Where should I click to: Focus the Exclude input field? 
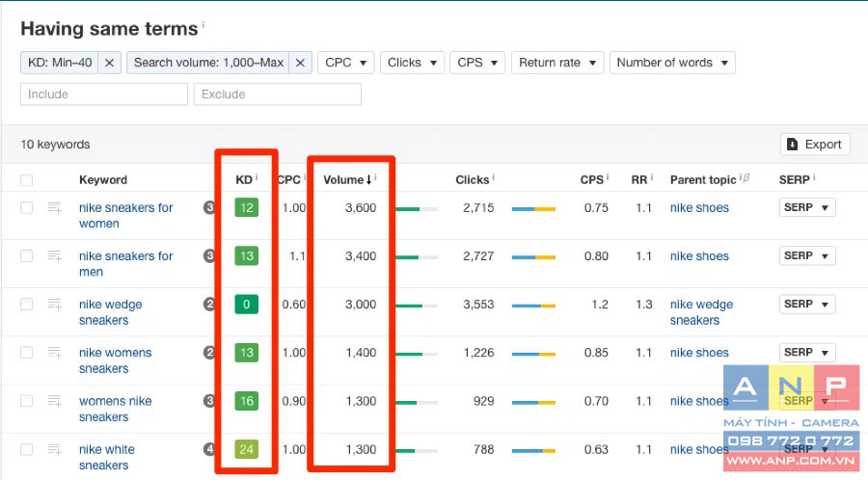click(x=278, y=94)
